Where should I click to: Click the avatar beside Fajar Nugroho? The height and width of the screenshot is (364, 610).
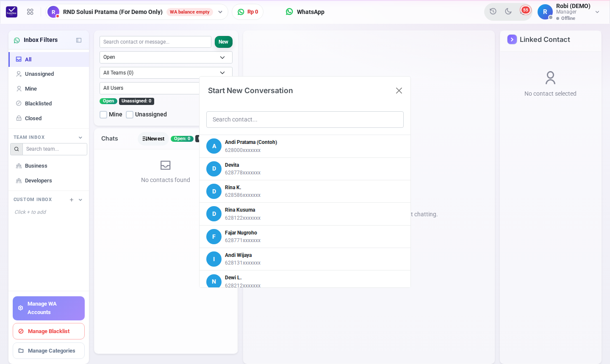click(x=214, y=237)
